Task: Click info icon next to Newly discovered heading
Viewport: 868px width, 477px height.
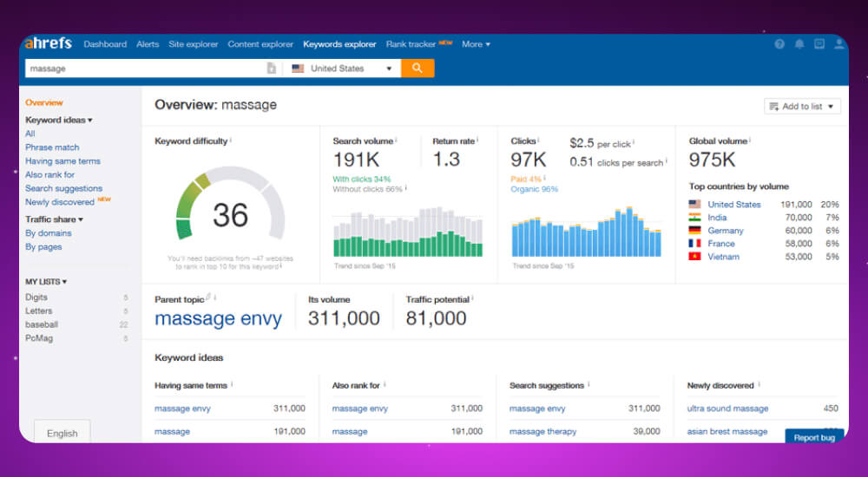Action: click(x=759, y=384)
